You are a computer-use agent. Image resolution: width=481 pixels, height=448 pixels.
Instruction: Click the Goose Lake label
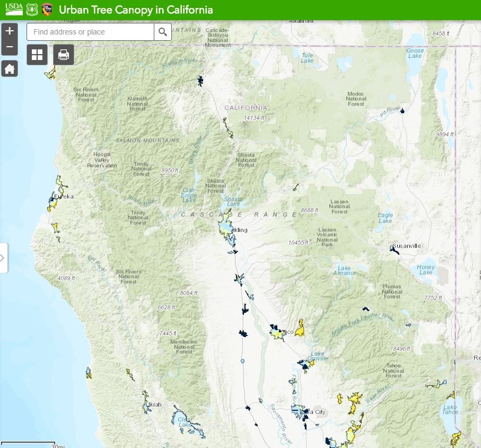(415, 53)
